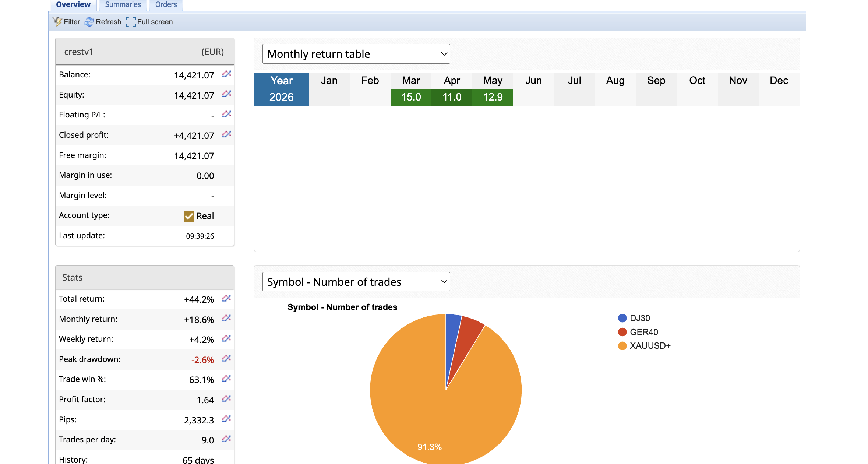Image resolution: width=868 pixels, height=464 pixels.
Task: Click the Profit factor value 1.64
Action: click(205, 400)
